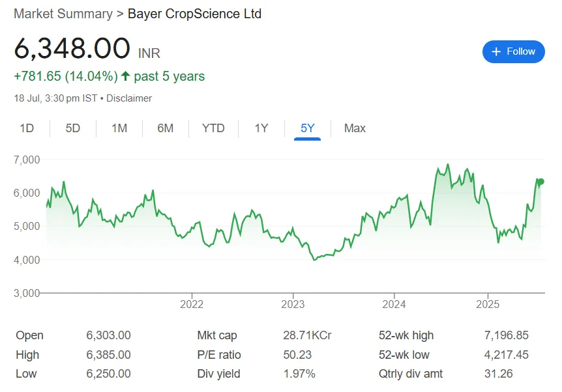562x392 pixels.
Task: Click the 2022 x-axis label
Action: click(x=192, y=304)
